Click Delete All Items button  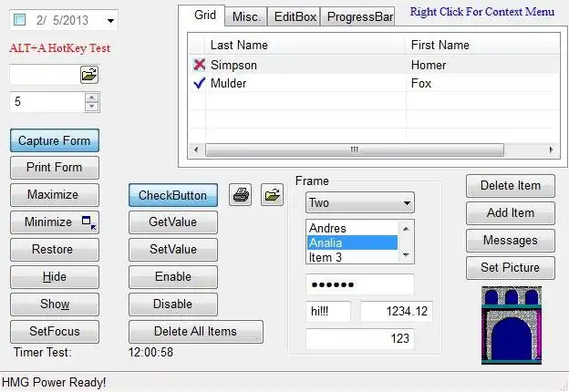click(196, 332)
